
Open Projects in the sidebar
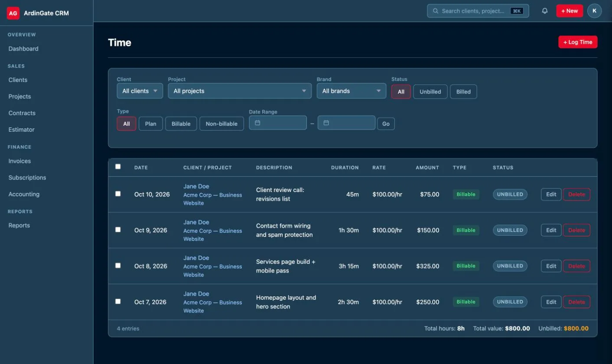point(20,96)
